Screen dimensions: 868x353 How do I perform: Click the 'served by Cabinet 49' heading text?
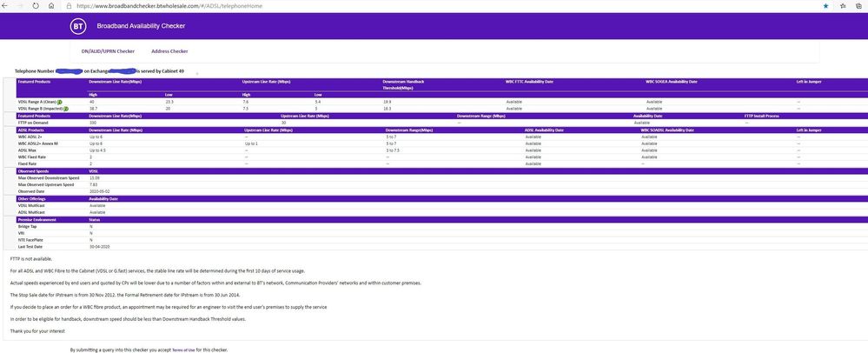162,71
